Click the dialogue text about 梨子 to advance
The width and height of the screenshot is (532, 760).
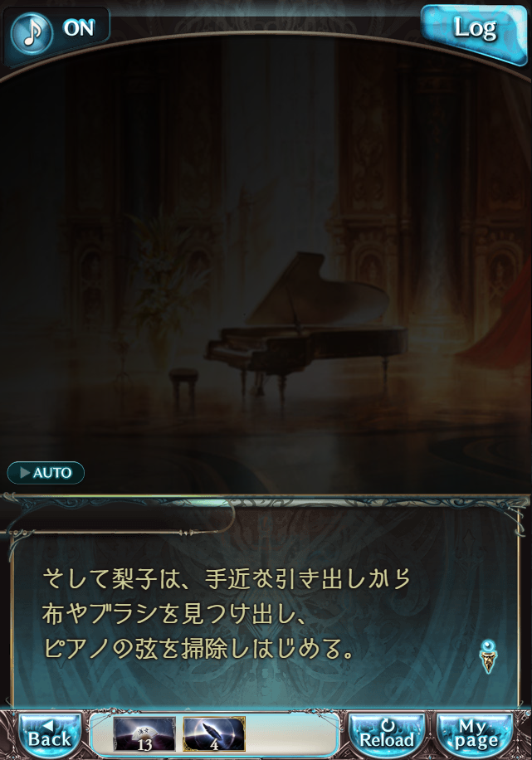[x=226, y=614]
